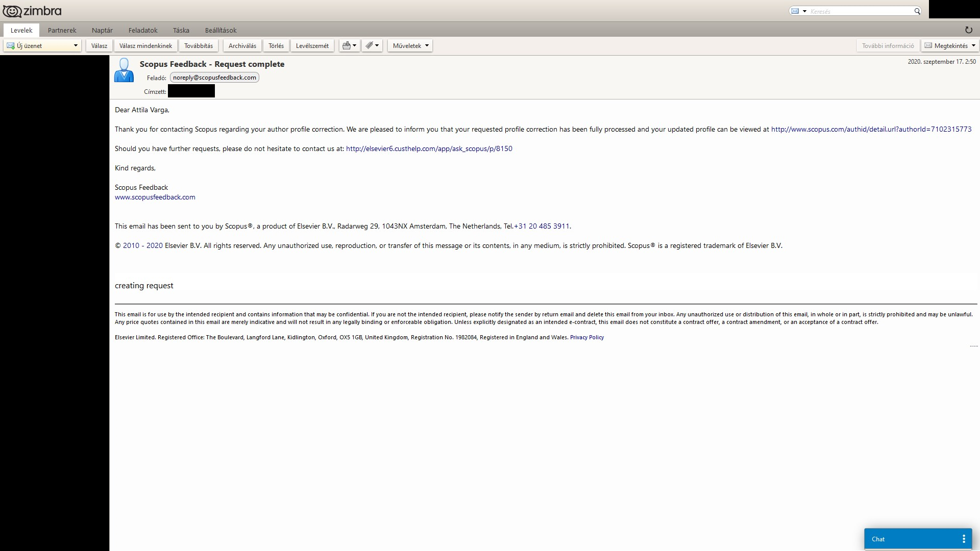Click the date 2020. szeptember 17. 2:50
The height and width of the screenshot is (551, 980).
941,62
